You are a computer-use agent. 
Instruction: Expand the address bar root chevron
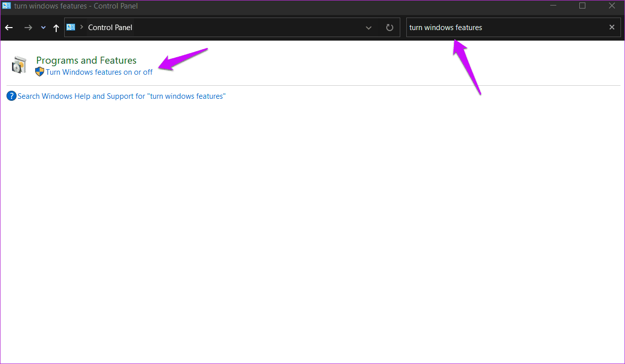pyautogui.click(x=81, y=28)
